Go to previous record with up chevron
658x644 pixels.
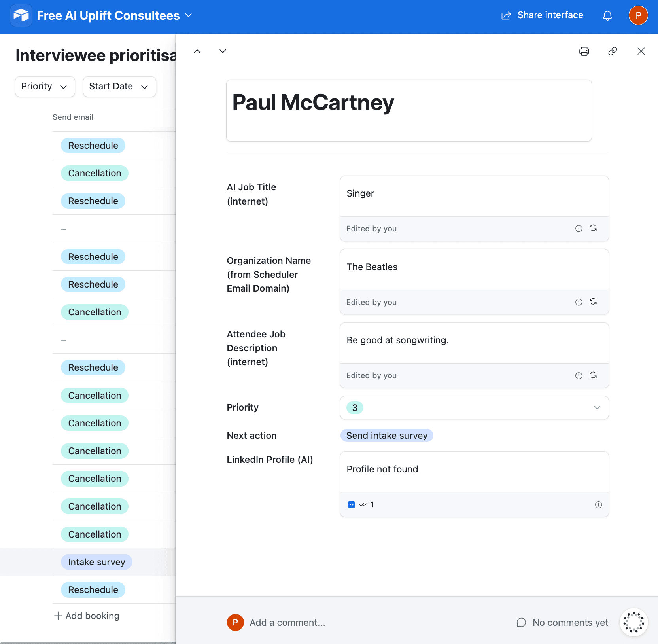[x=197, y=51]
